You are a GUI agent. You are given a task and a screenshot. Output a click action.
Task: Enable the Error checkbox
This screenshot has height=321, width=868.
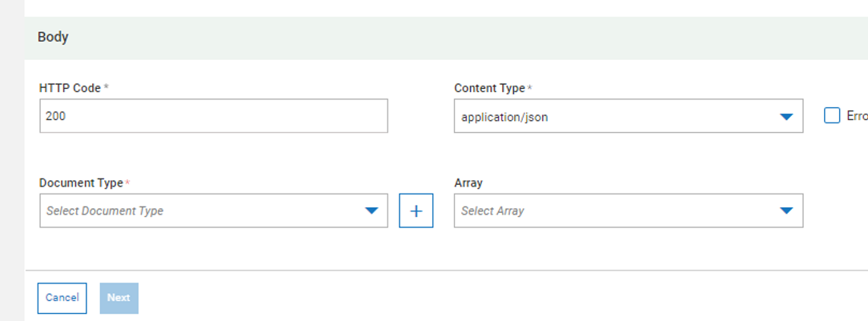click(831, 116)
